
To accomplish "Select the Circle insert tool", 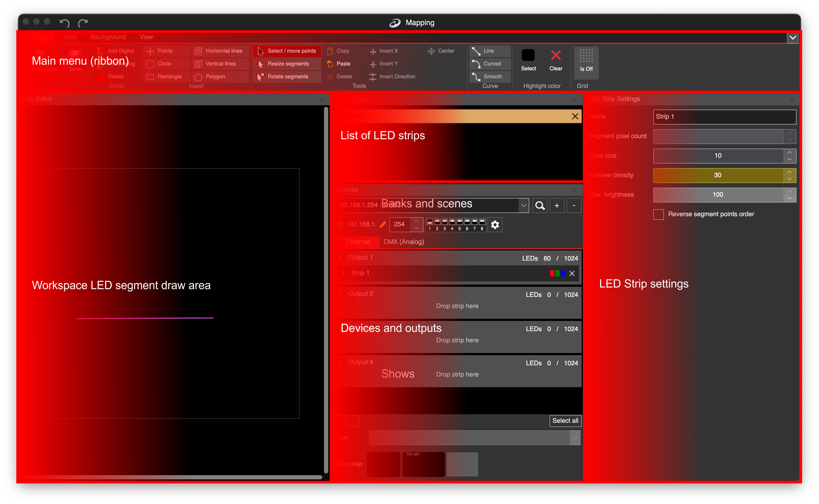I will point(167,64).
